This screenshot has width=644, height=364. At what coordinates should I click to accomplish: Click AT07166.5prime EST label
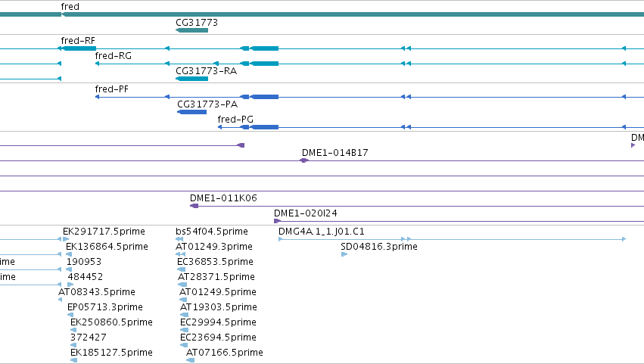225,353
